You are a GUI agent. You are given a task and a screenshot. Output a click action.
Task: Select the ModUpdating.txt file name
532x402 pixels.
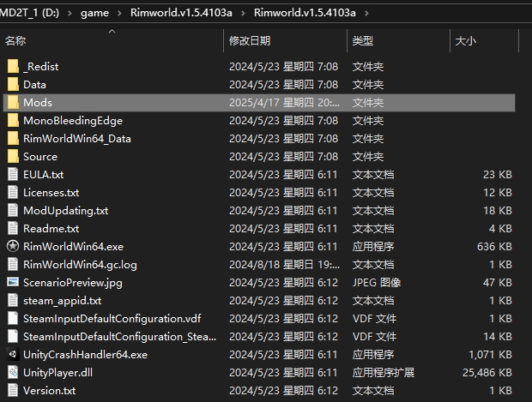pos(66,211)
